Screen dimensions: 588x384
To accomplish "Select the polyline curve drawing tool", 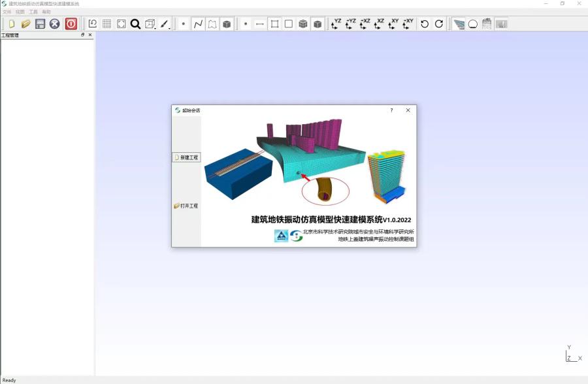I will point(198,24).
